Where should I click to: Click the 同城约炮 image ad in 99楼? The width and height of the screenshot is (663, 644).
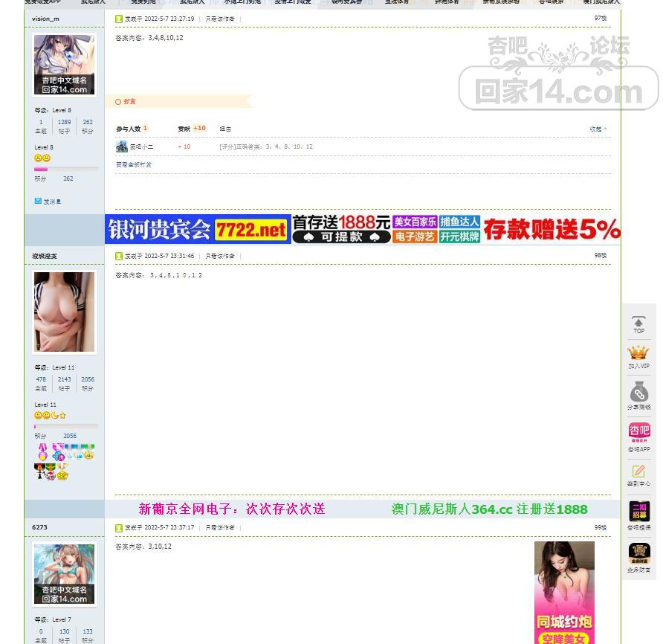pos(564,593)
